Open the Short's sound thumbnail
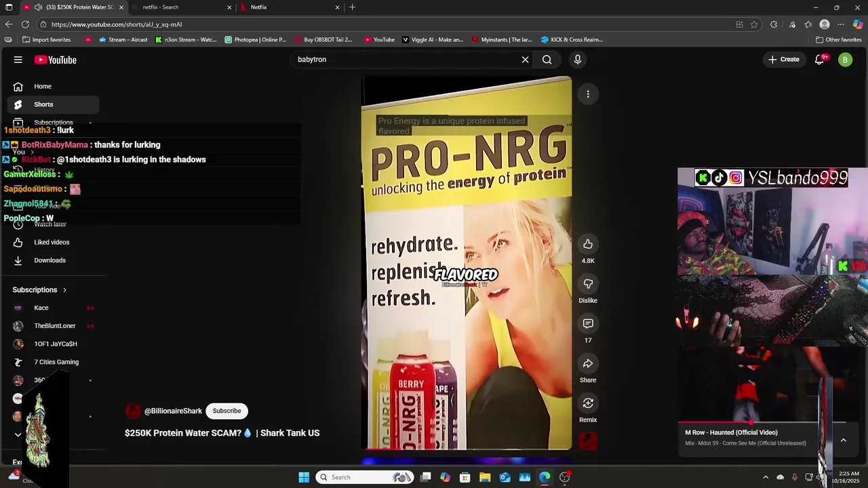This screenshot has height=488, width=868. tap(588, 441)
